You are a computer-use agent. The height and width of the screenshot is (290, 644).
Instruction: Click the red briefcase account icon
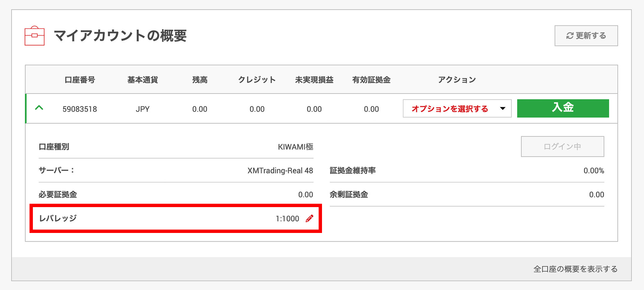click(35, 36)
